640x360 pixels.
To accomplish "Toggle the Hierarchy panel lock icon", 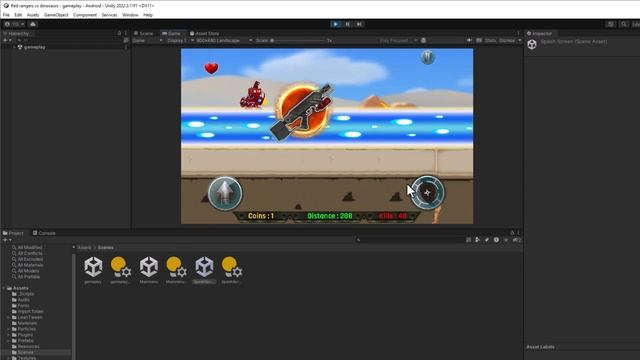I will (x=119, y=33).
